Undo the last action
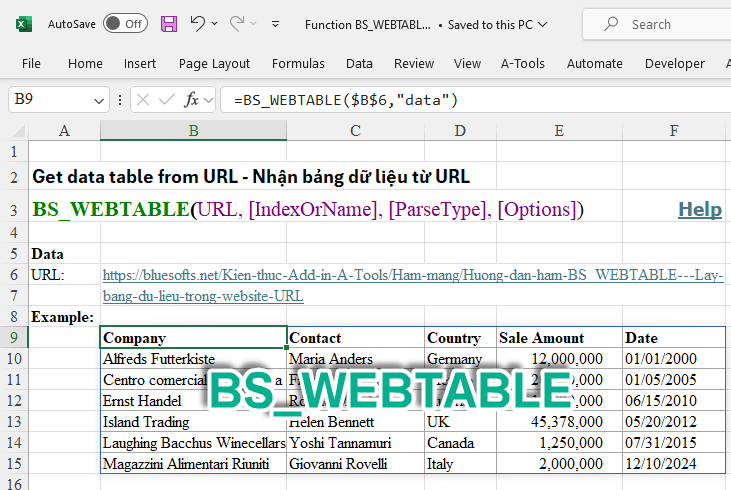 pos(197,23)
